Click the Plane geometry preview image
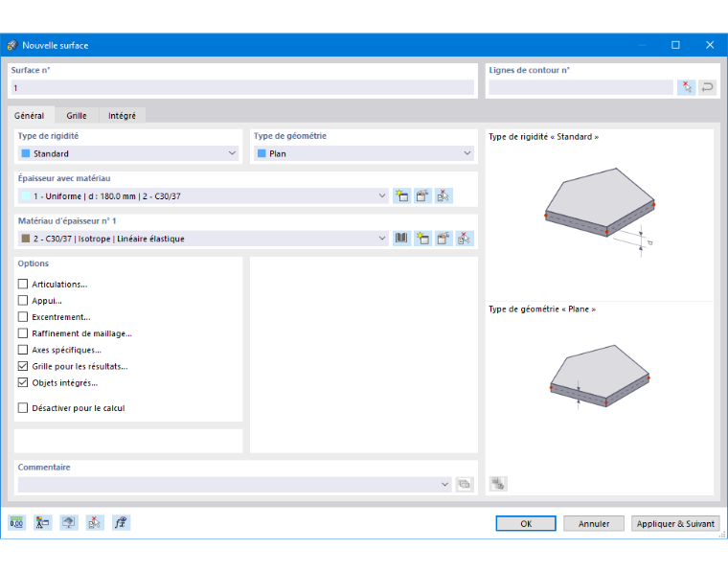 [x=600, y=377]
